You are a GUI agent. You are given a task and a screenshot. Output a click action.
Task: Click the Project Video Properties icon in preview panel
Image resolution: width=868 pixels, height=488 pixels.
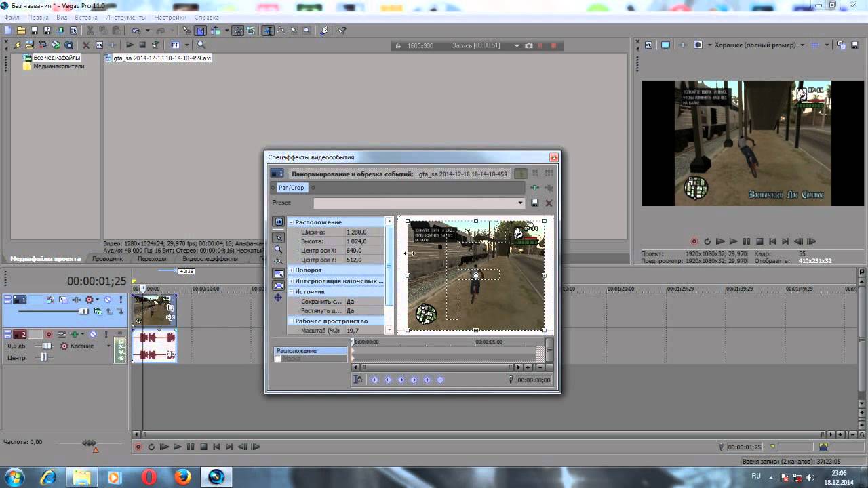(x=648, y=45)
